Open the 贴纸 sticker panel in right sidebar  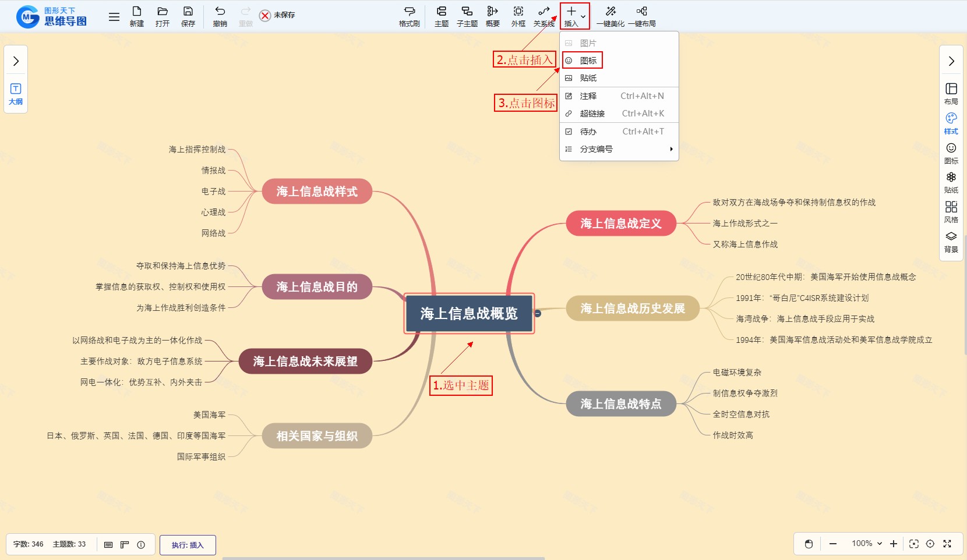click(x=951, y=182)
